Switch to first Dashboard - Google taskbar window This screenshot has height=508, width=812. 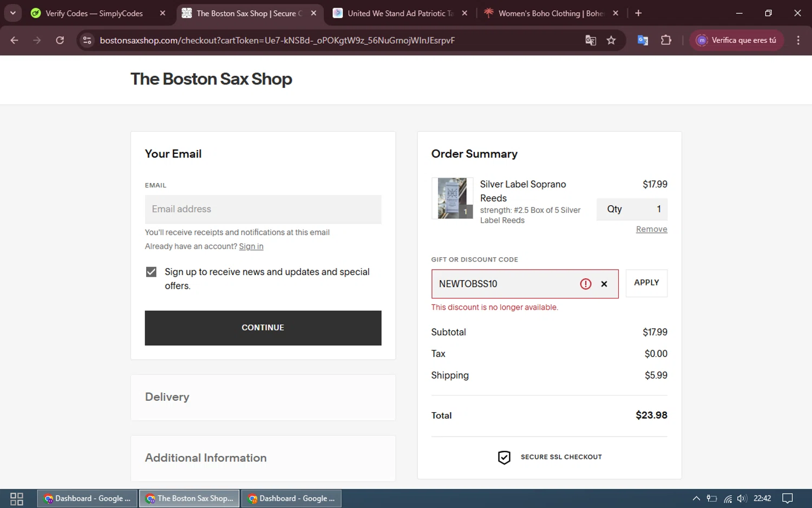click(87, 498)
